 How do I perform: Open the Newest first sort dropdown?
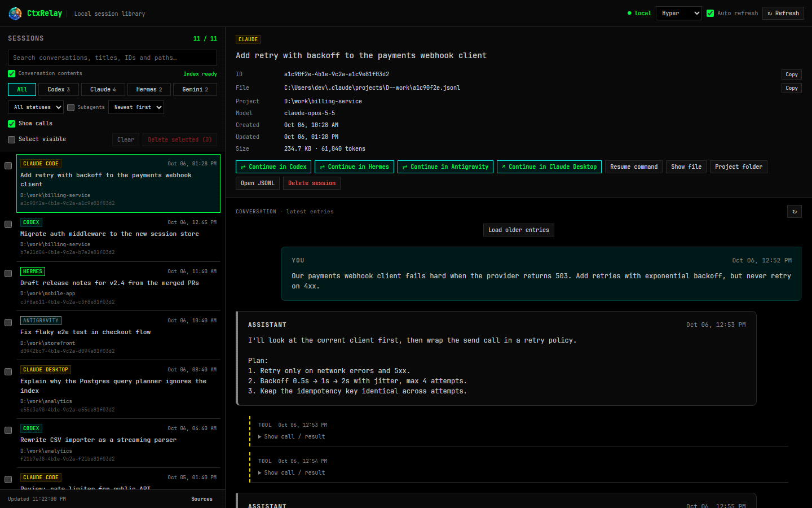click(136, 107)
